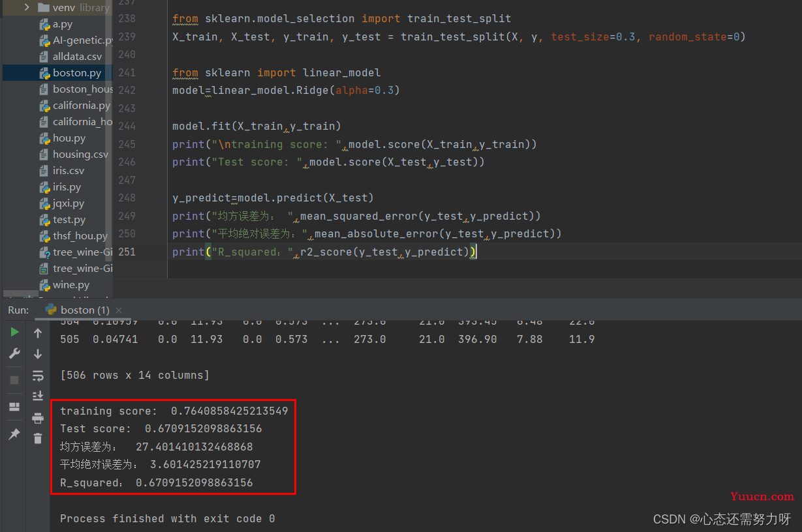The height and width of the screenshot is (532, 802).
Task: Click the venv folder icon
Action: 44,8
